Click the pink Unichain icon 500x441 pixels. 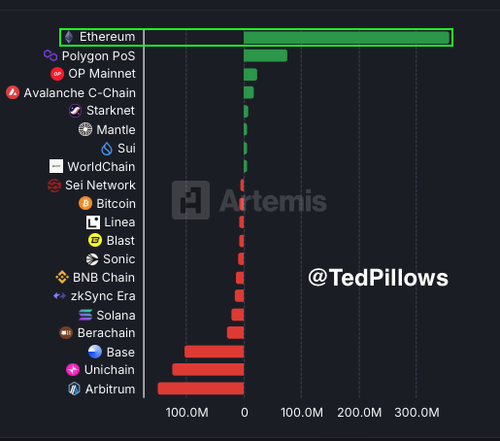coord(73,370)
